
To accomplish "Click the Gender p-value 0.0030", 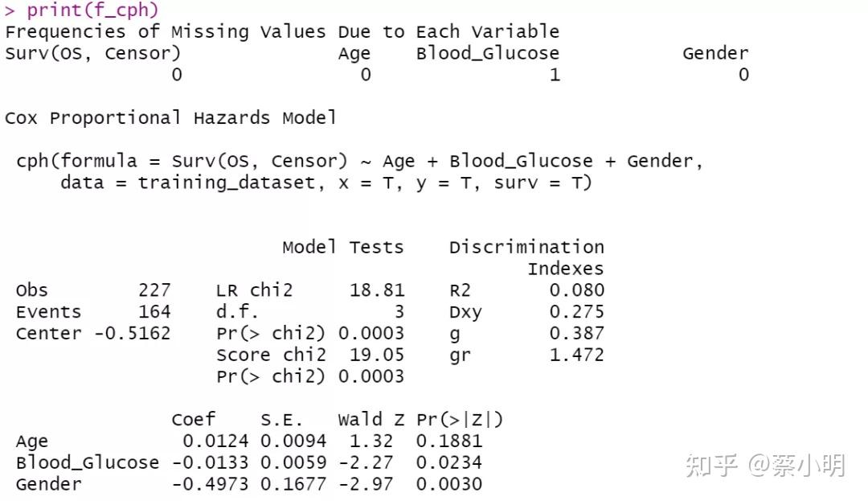I will [x=449, y=484].
